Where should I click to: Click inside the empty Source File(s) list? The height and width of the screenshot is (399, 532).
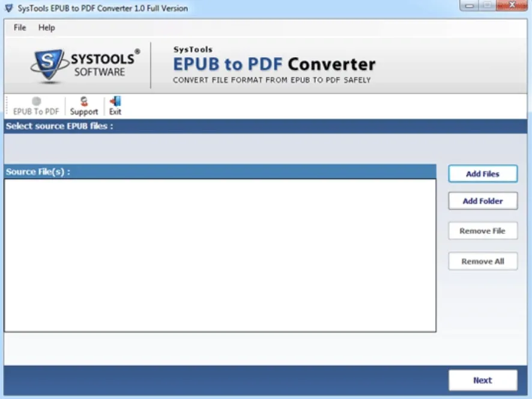click(x=219, y=252)
